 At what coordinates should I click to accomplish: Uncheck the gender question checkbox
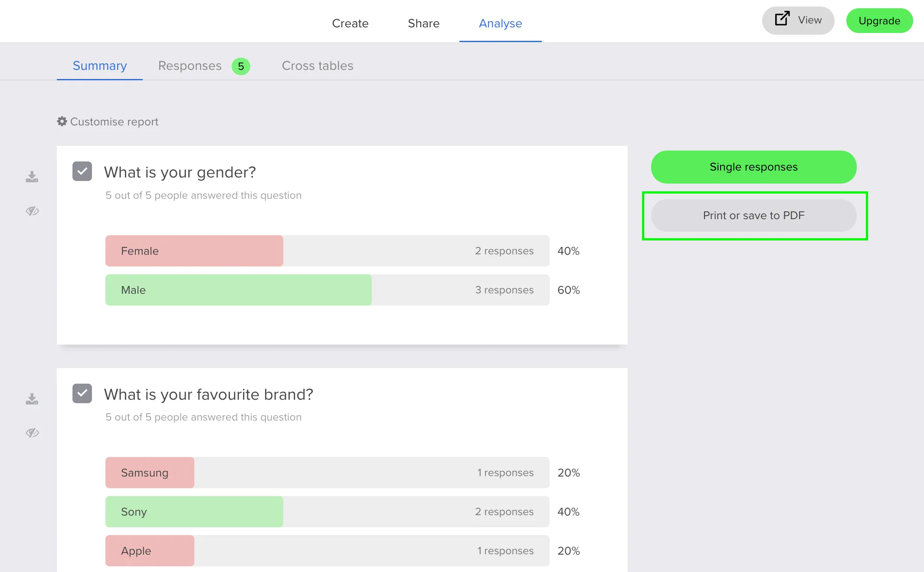82,171
